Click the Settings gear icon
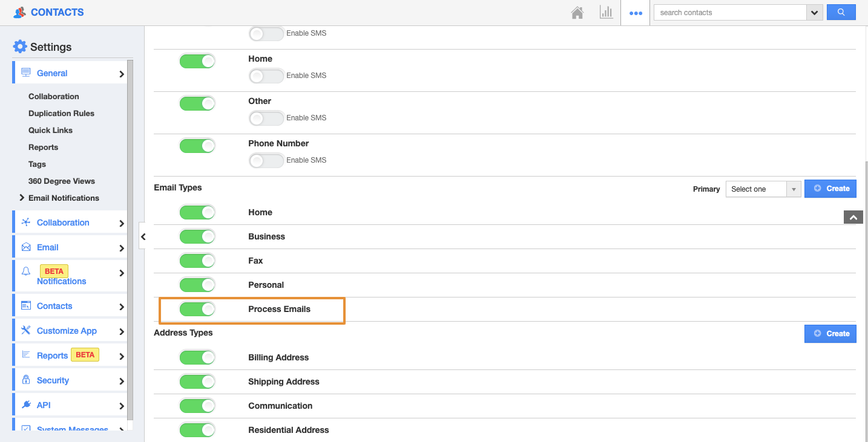 pyautogui.click(x=20, y=47)
